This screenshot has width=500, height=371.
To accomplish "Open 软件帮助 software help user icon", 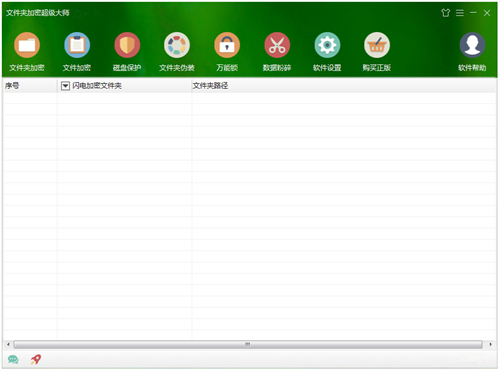I will pos(472,45).
